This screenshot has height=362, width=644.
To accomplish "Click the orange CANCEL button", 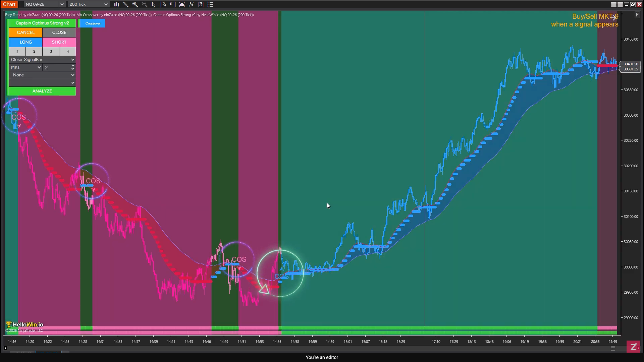I will [26, 33].
